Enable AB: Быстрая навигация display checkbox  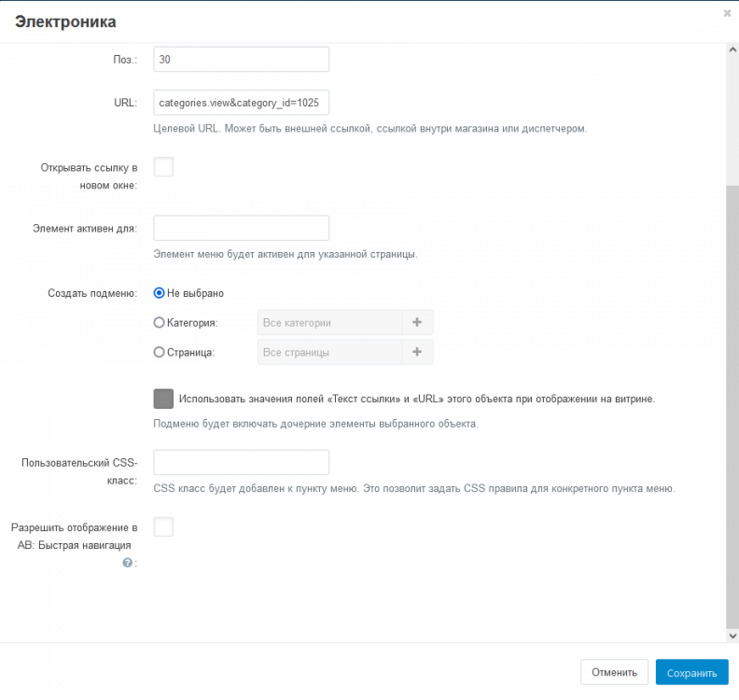(x=163, y=527)
